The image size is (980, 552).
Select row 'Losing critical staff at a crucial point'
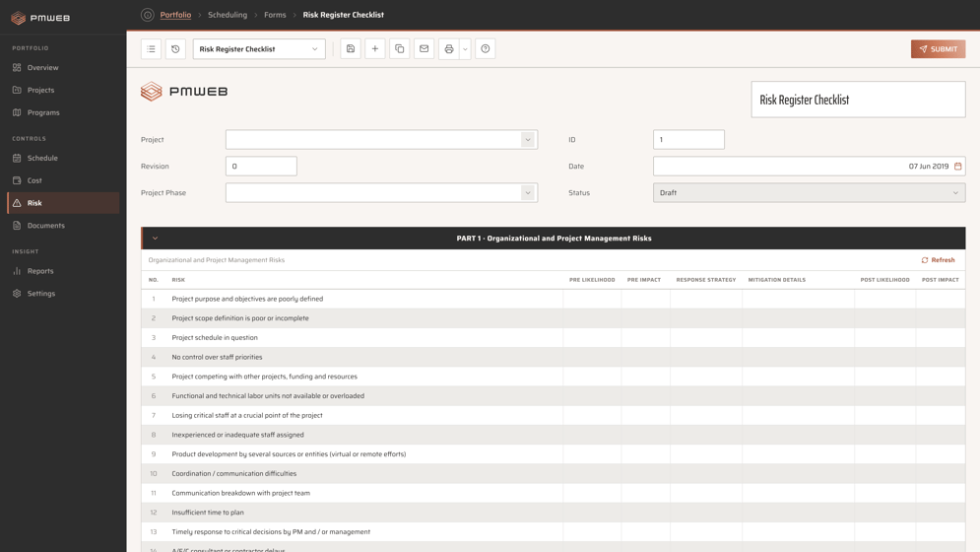[554, 416]
